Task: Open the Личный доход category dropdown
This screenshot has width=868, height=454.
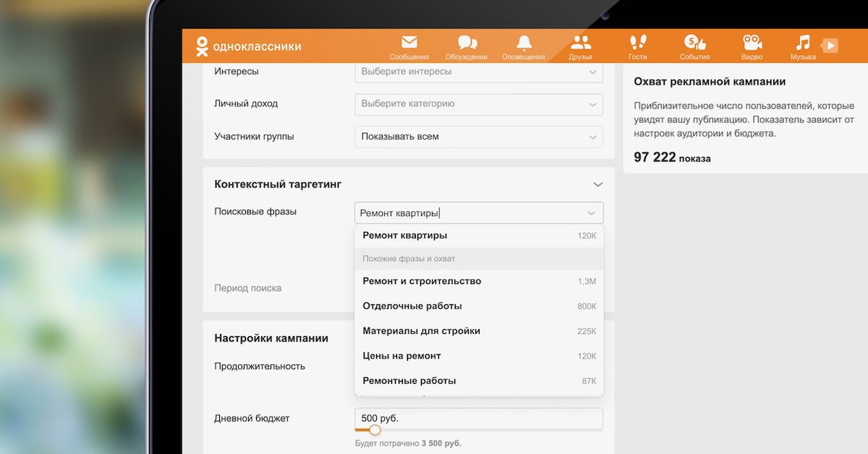Action: pyautogui.click(x=479, y=103)
